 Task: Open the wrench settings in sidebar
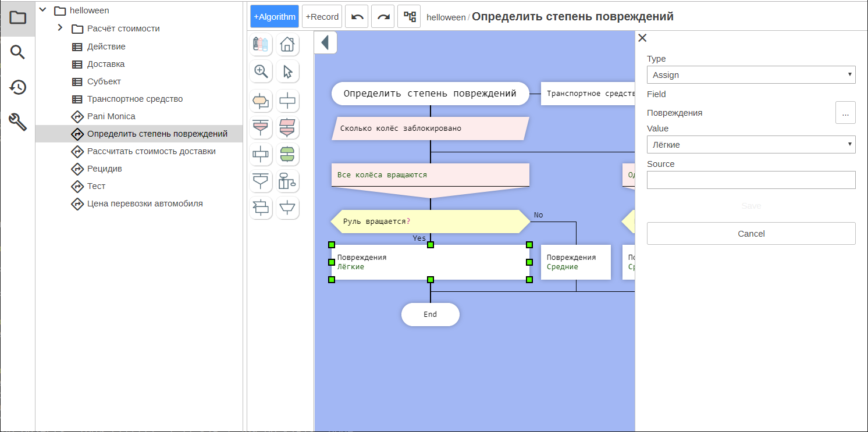17,122
